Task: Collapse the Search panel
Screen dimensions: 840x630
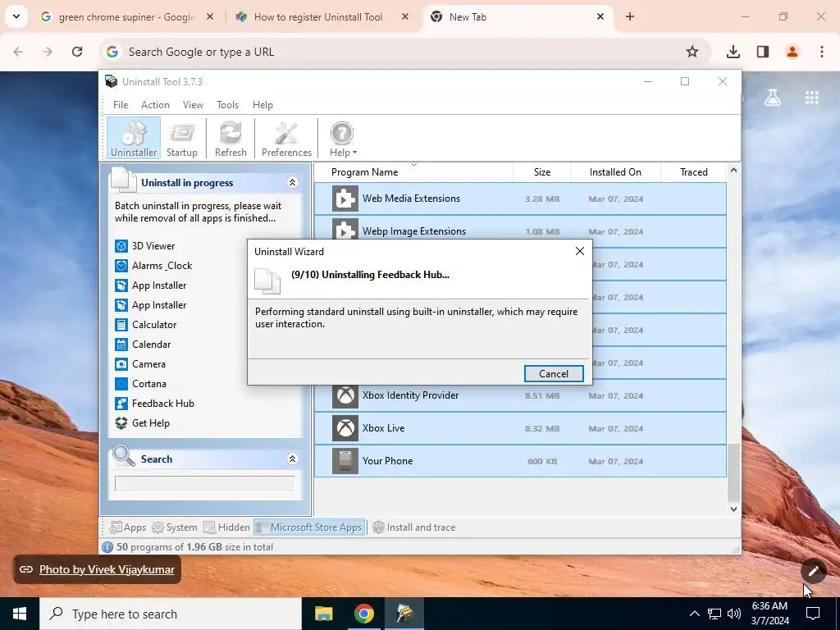Action: 293,459
